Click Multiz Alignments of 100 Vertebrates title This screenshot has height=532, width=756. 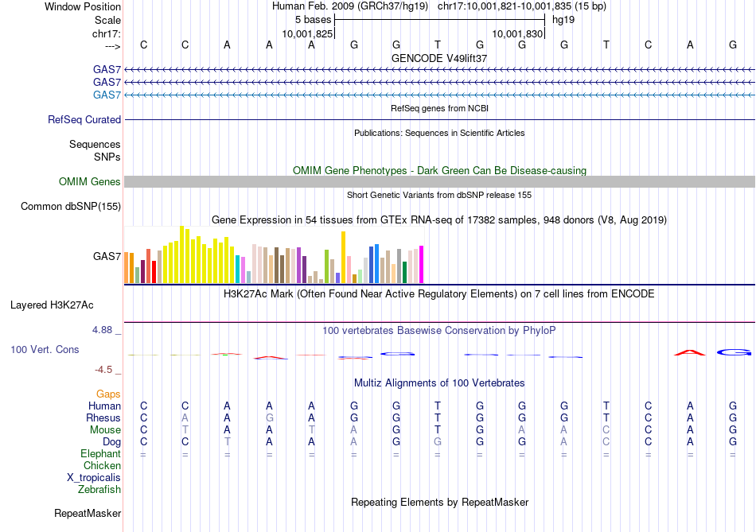[439, 383]
